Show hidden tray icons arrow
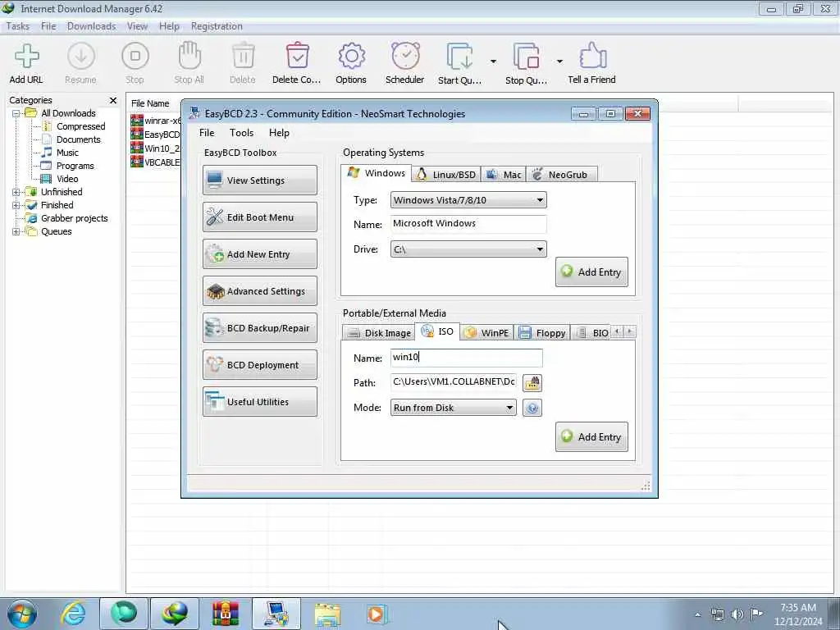Viewport: 840px width, 630px height. (x=697, y=614)
